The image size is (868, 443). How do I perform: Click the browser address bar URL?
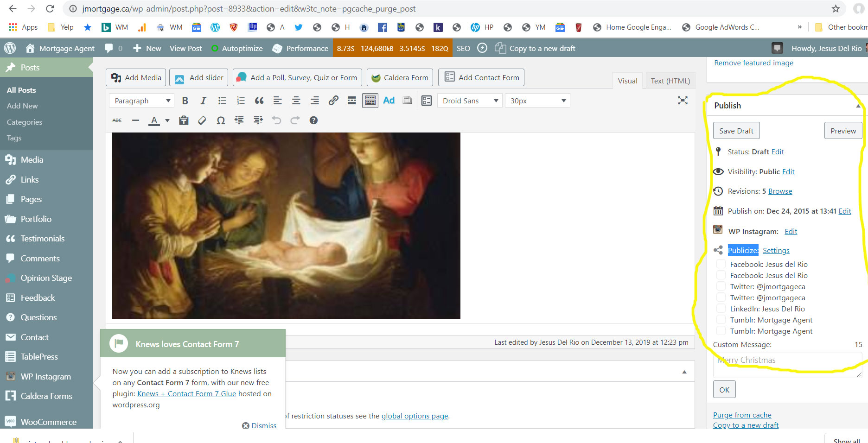(x=249, y=9)
